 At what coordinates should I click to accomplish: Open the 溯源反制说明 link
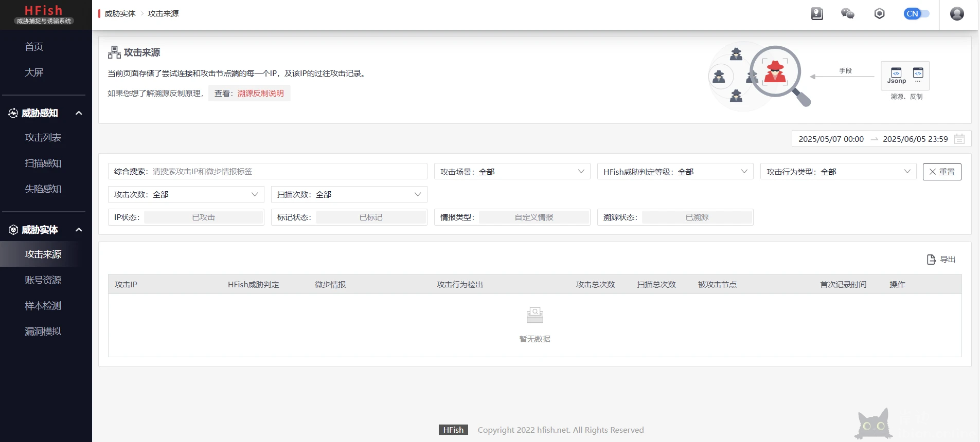pyautogui.click(x=260, y=94)
